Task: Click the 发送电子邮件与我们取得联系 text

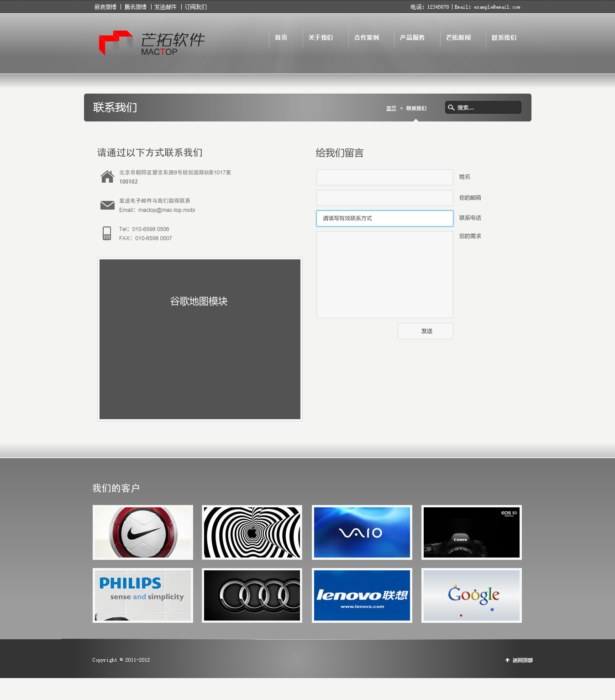Action: click(x=155, y=201)
